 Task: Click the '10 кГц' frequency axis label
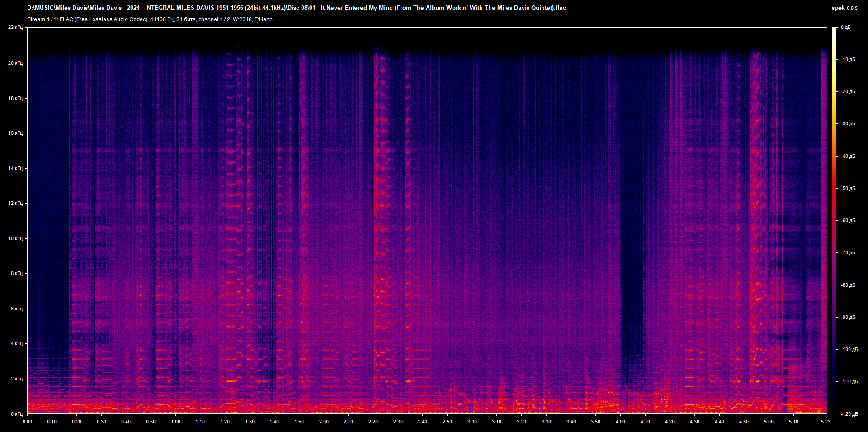tap(15, 238)
